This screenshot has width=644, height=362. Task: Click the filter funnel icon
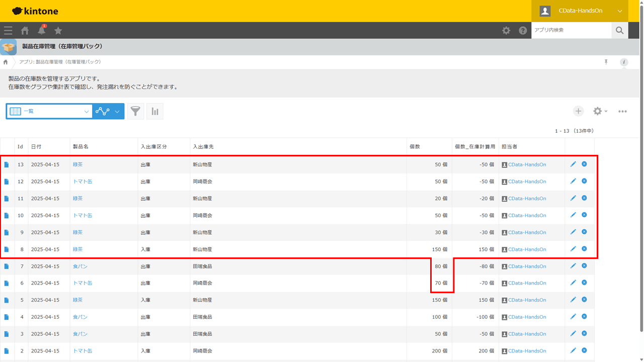point(135,112)
